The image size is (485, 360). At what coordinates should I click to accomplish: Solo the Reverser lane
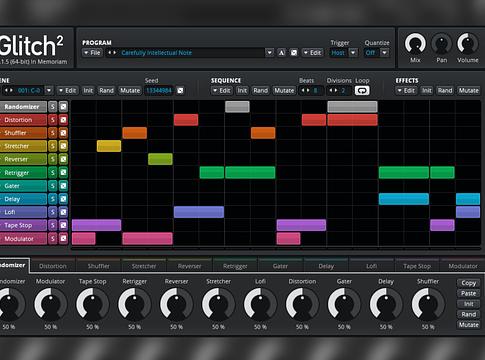[x=53, y=159]
